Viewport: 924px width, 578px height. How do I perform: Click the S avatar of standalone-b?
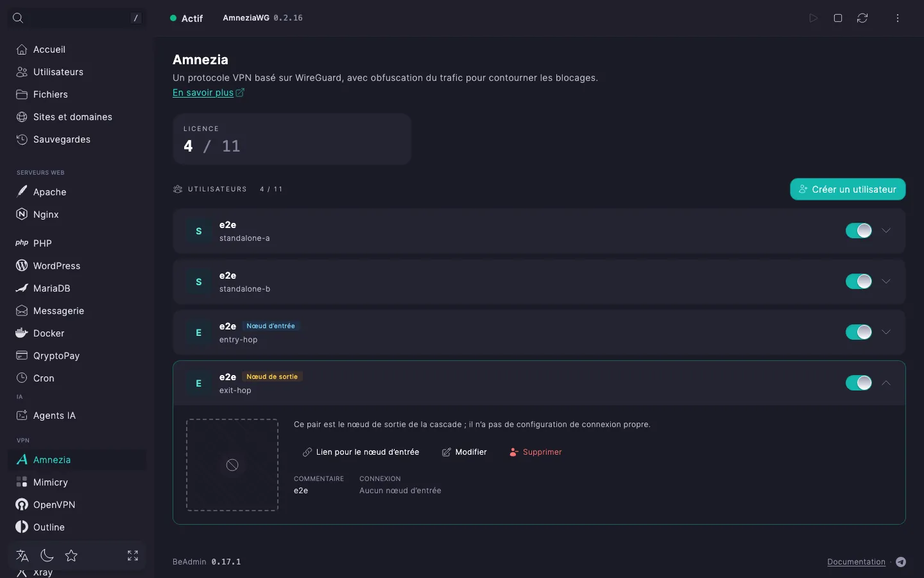click(x=199, y=282)
